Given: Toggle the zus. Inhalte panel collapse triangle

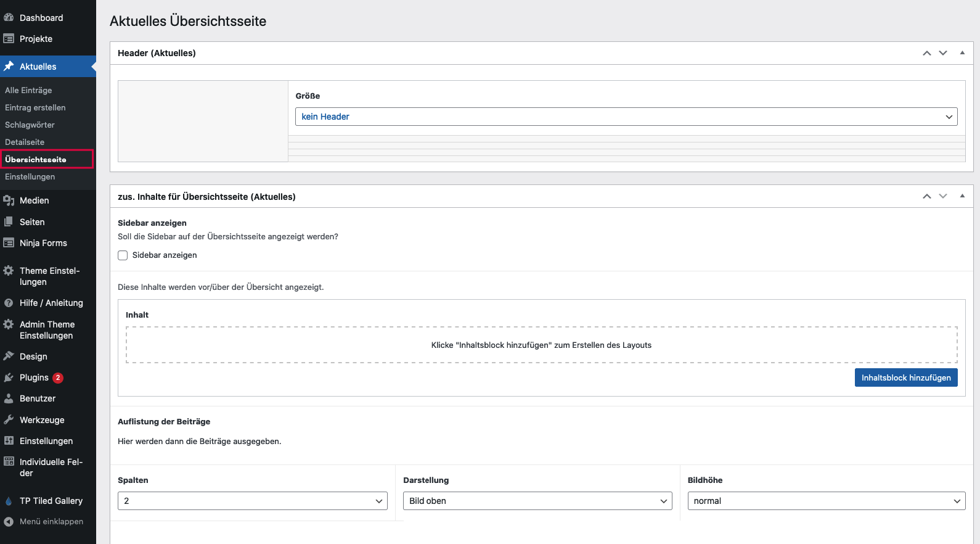Looking at the screenshot, I should pyautogui.click(x=962, y=196).
